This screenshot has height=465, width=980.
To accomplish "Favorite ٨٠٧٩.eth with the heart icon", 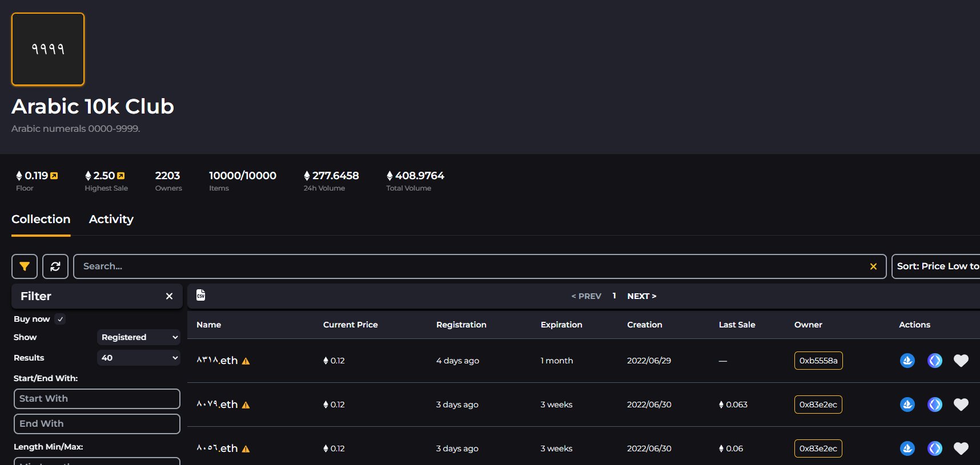I will pyautogui.click(x=961, y=405).
